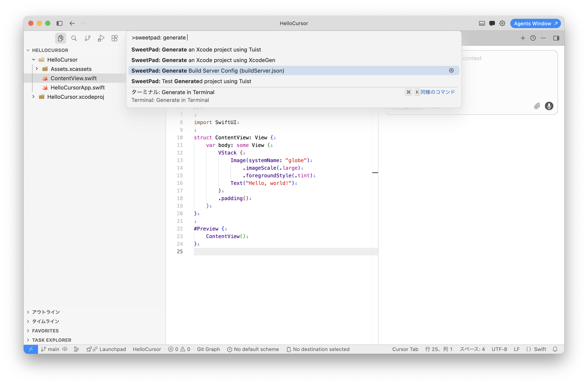Click the command palette search field

point(294,38)
